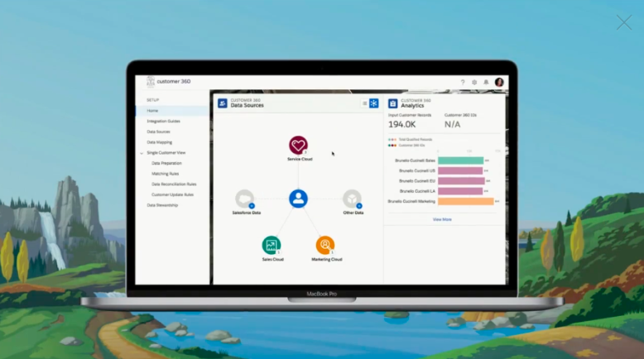Switch Data Sources to list view
The height and width of the screenshot is (359, 644).
click(364, 103)
